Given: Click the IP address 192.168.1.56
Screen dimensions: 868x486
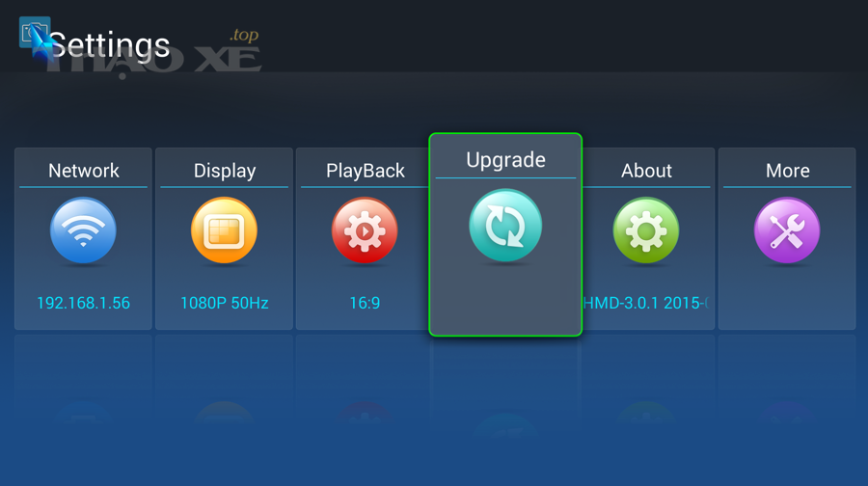Looking at the screenshot, I should 84,303.
